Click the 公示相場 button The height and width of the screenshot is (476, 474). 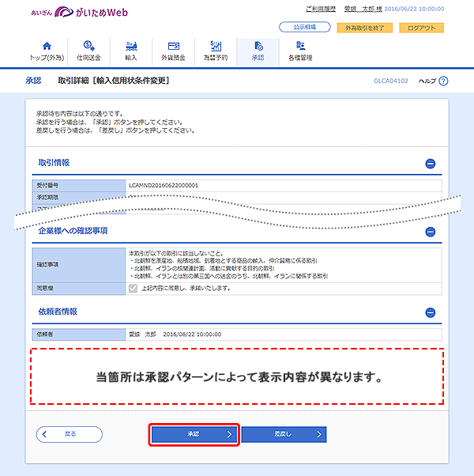[x=305, y=27]
